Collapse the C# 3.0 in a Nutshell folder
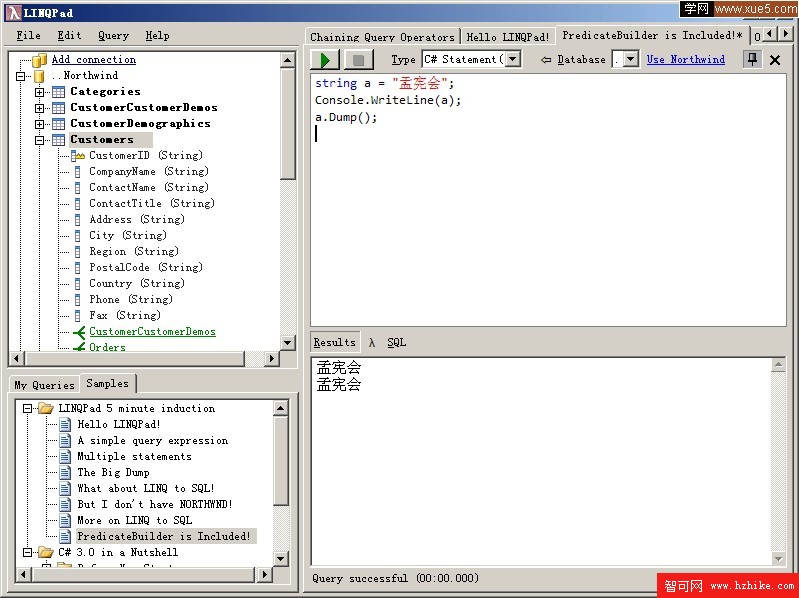799x598 pixels. tap(28, 553)
